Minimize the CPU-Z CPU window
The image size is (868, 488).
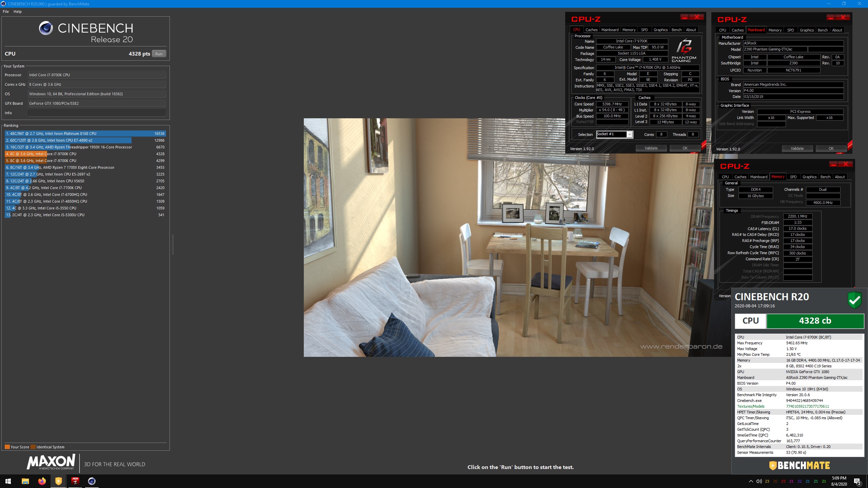pos(685,17)
